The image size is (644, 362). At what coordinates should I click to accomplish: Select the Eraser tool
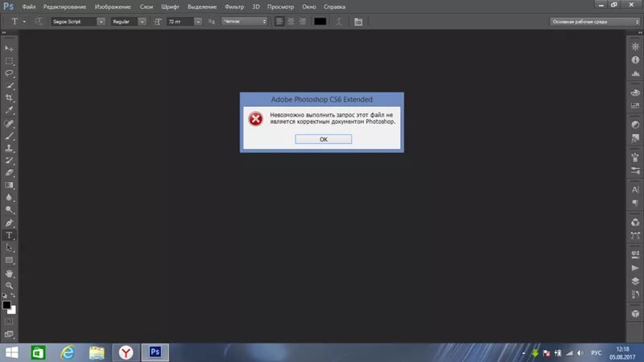click(x=9, y=173)
